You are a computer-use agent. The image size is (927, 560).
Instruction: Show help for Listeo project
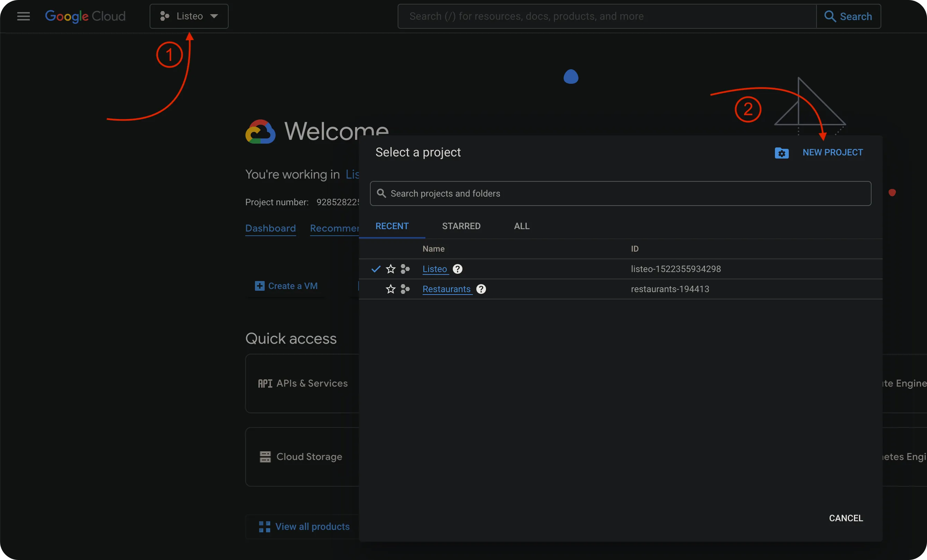click(457, 269)
